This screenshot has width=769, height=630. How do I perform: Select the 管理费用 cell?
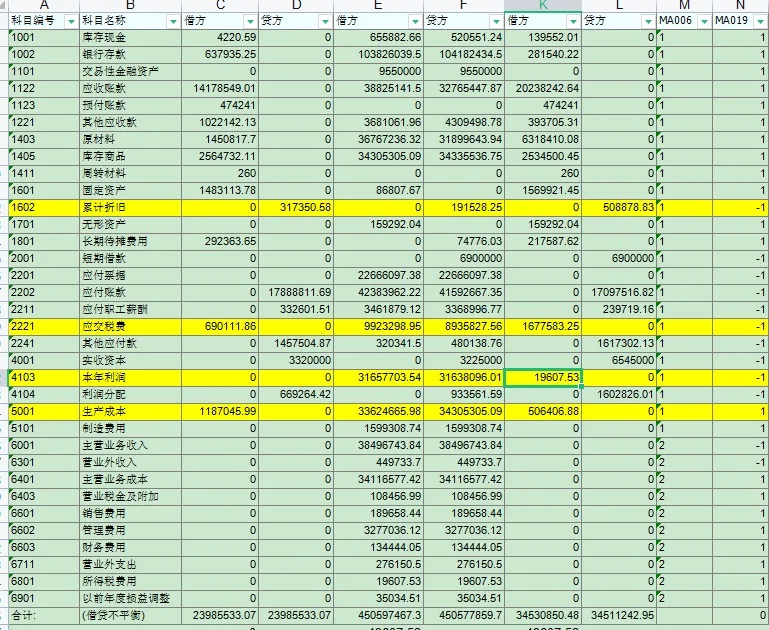pos(130,530)
